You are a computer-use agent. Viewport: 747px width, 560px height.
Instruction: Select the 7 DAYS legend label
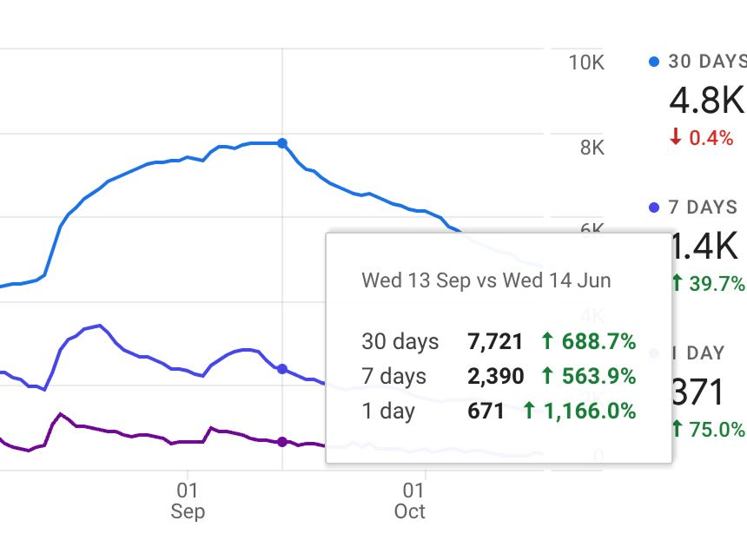(703, 208)
